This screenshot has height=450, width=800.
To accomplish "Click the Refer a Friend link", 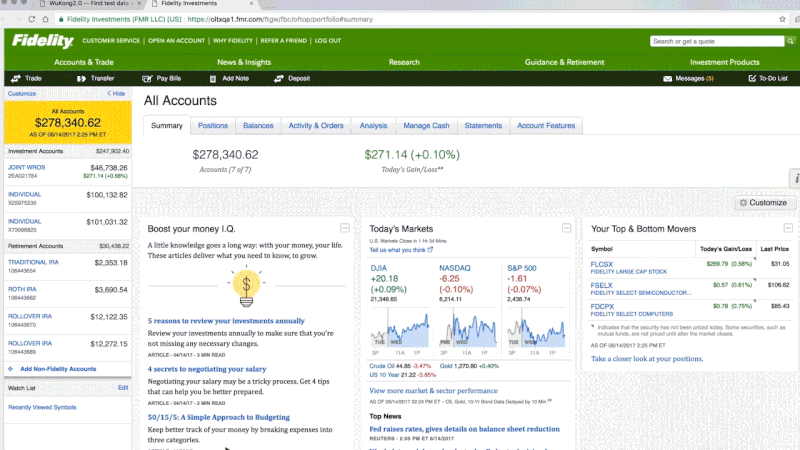I will coord(284,41).
